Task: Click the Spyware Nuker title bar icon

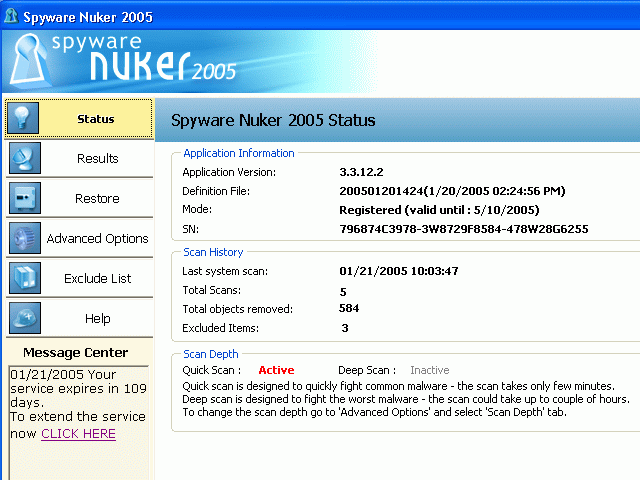Action: (11, 16)
